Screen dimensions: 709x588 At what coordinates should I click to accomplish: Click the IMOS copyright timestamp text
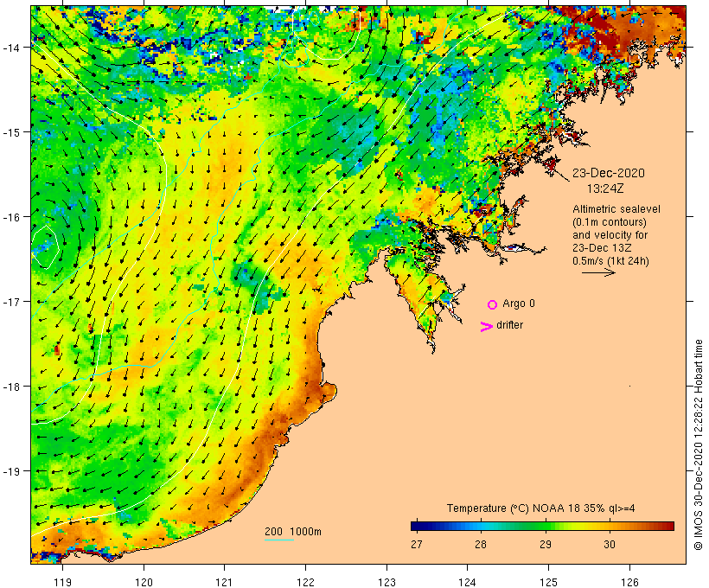tap(698, 445)
